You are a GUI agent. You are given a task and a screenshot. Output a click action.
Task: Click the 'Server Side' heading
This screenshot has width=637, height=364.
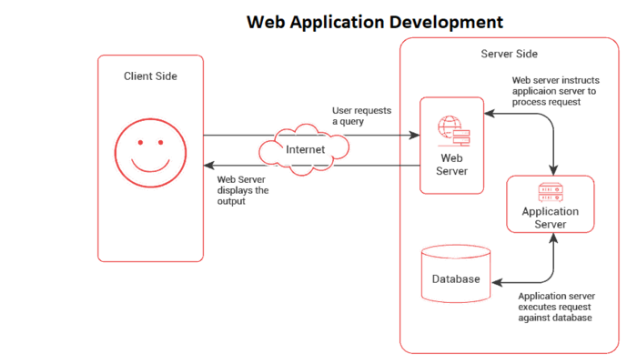pos(509,53)
